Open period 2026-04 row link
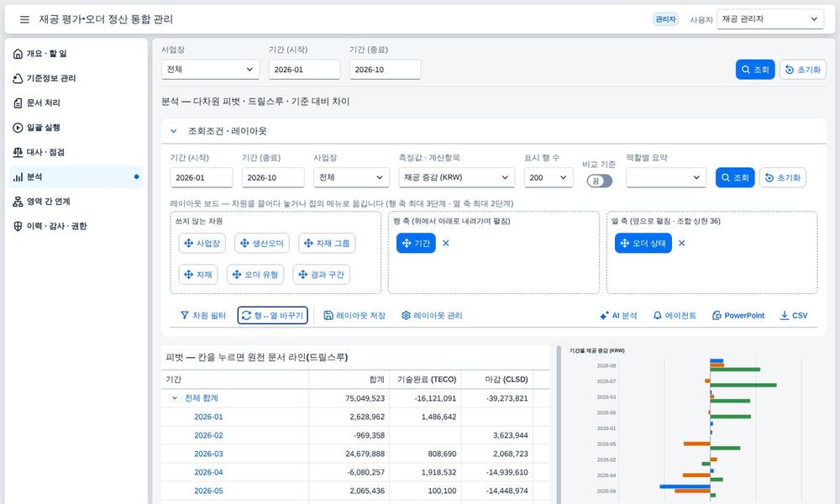The width and height of the screenshot is (840, 504). [208, 472]
